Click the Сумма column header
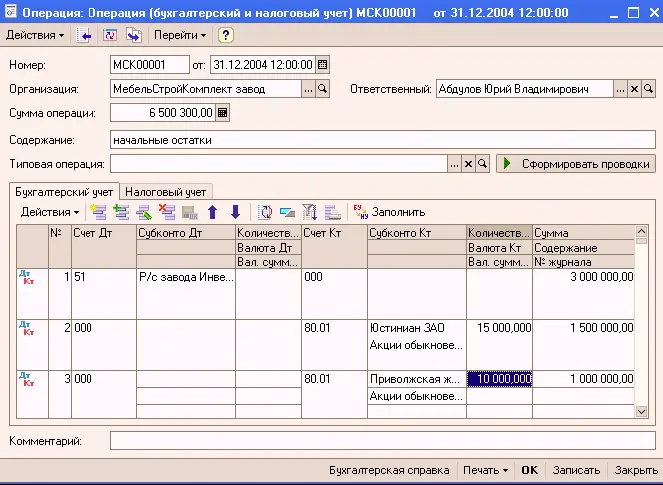 click(x=584, y=233)
